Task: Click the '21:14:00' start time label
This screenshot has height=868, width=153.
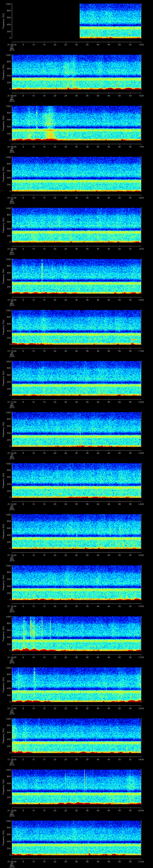Action: pos(12,555)
